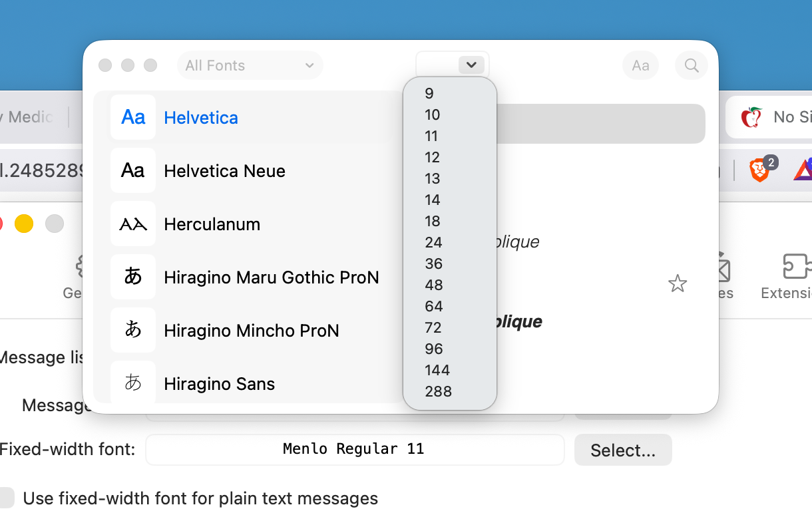
Task: Click yellow minimize button of preferences window
Action: click(x=24, y=224)
